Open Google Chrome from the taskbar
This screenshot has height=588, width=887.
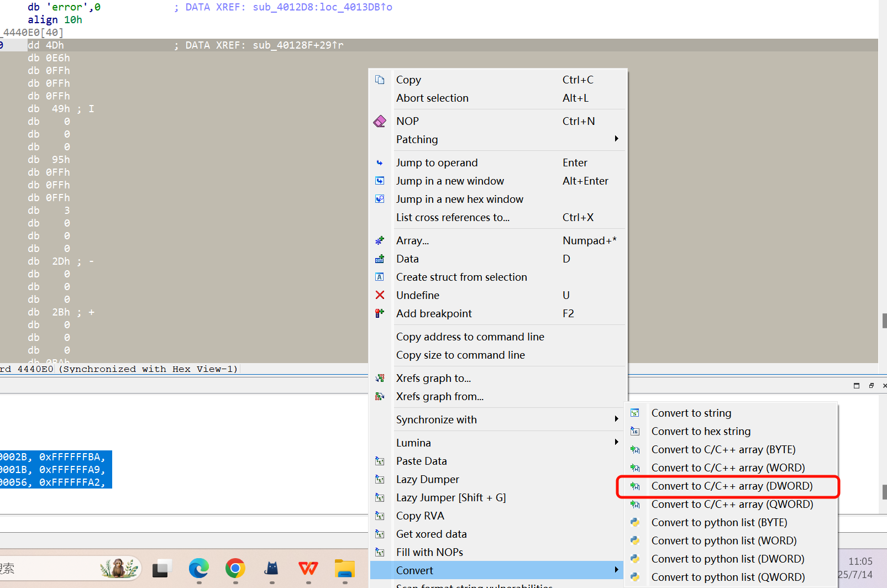tap(235, 568)
